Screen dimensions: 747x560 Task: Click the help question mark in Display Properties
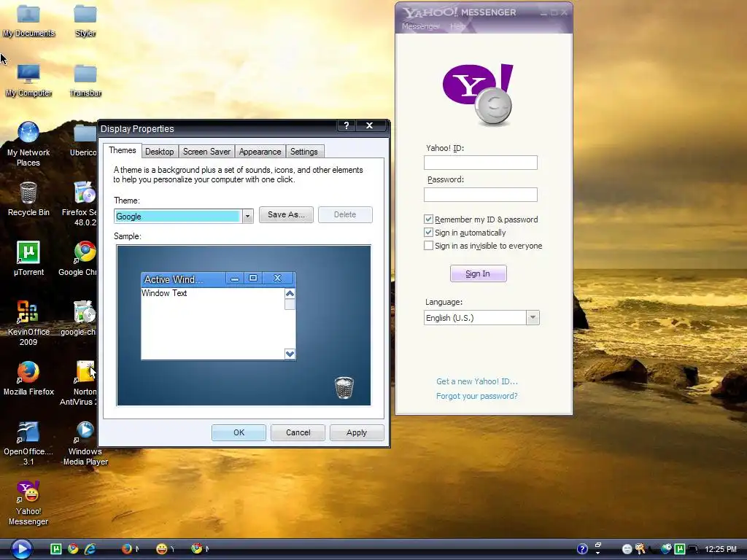coord(347,125)
